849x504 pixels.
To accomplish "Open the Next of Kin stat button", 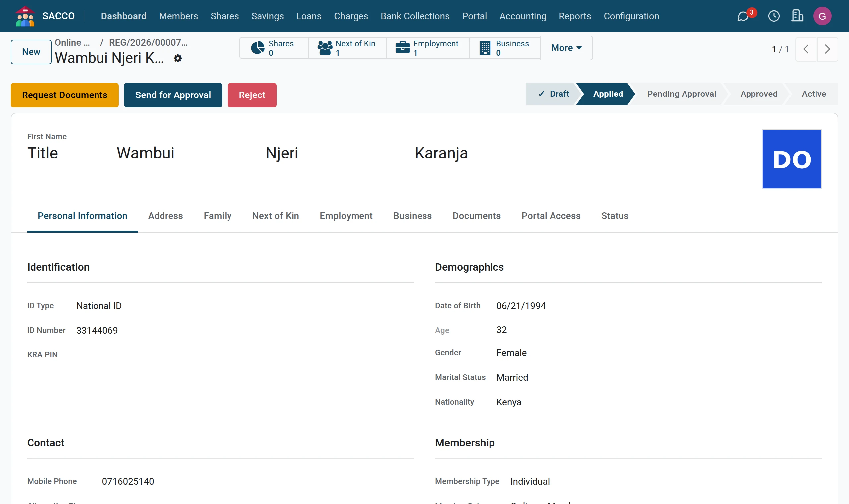I will tap(347, 48).
